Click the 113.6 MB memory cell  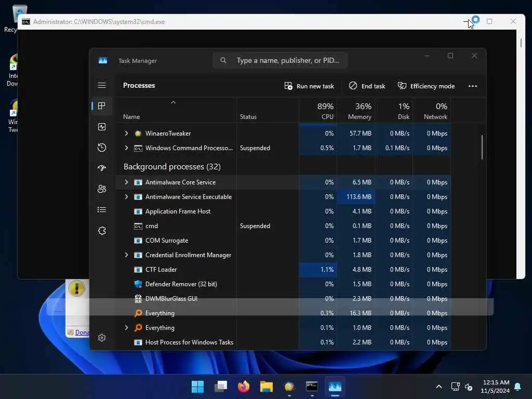point(356,197)
